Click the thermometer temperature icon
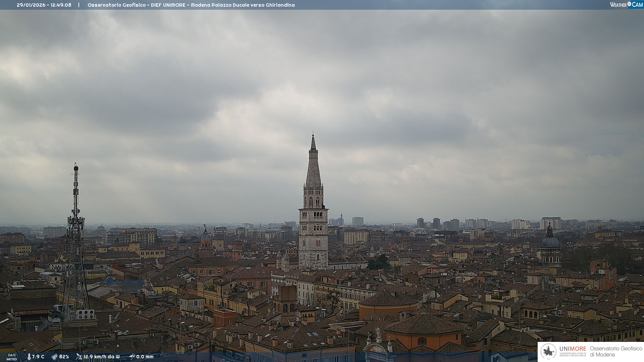The image size is (644, 362). click(x=29, y=357)
